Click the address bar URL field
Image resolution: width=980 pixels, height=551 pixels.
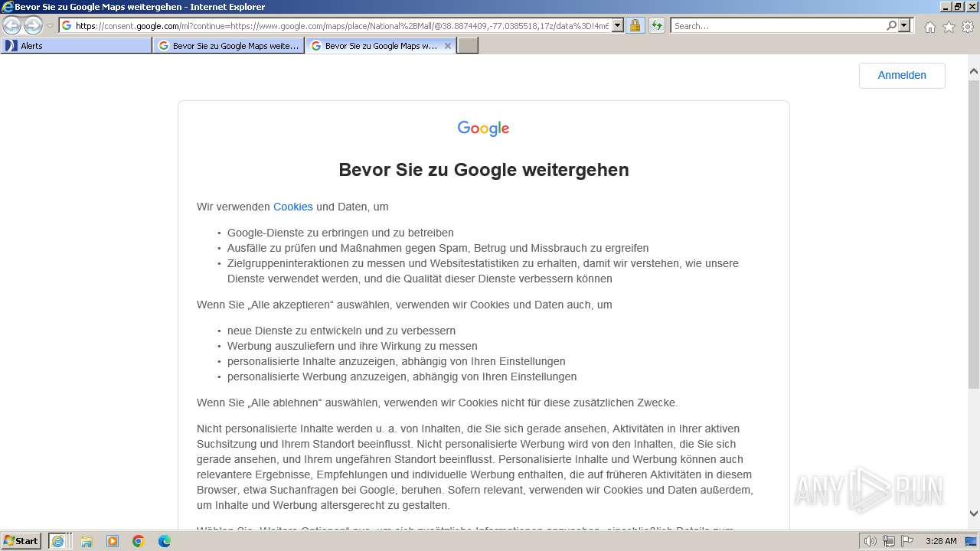tap(341, 25)
